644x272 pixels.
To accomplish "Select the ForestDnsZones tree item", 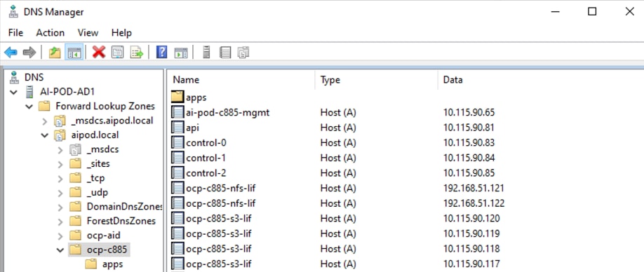I will (x=121, y=221).
